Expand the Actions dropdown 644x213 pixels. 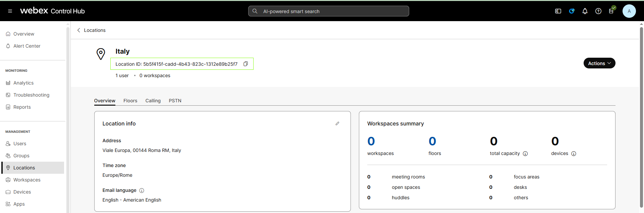pos(599,63)
